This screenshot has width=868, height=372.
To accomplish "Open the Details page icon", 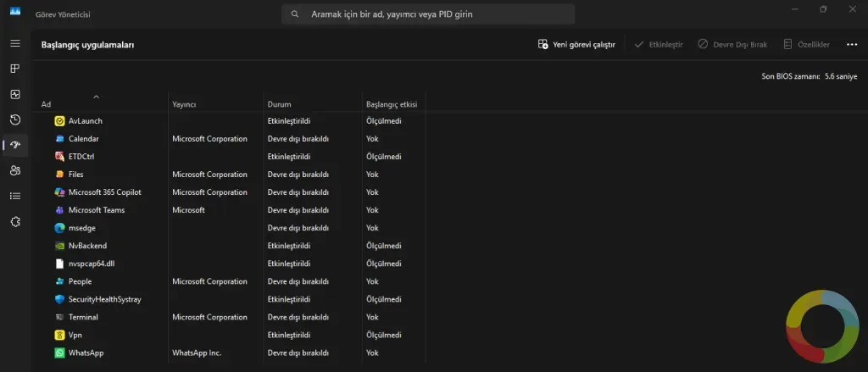I will [x=15, y=196].
